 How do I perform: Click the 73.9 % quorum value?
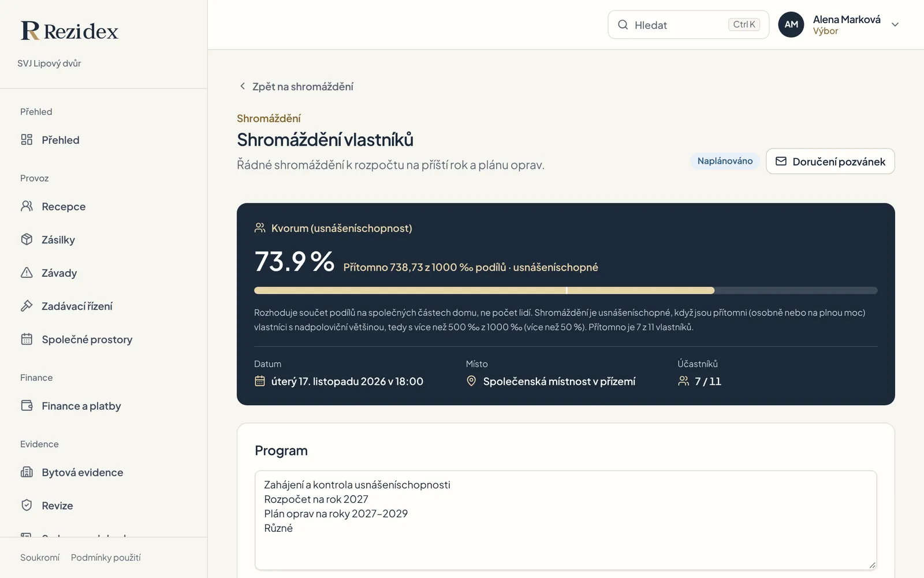(x=295, y=261)
